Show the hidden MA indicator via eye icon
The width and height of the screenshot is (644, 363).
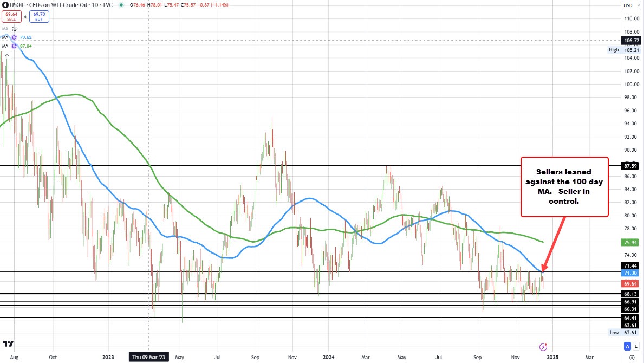click(15, 28)
